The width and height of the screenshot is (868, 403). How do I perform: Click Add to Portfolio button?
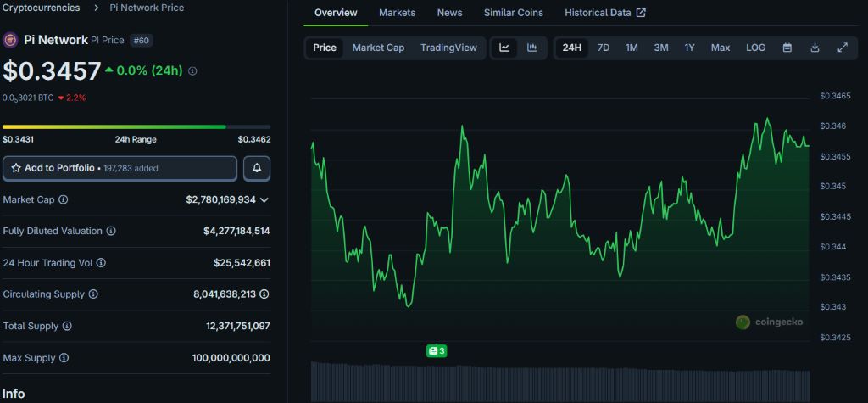coord(120,168)
